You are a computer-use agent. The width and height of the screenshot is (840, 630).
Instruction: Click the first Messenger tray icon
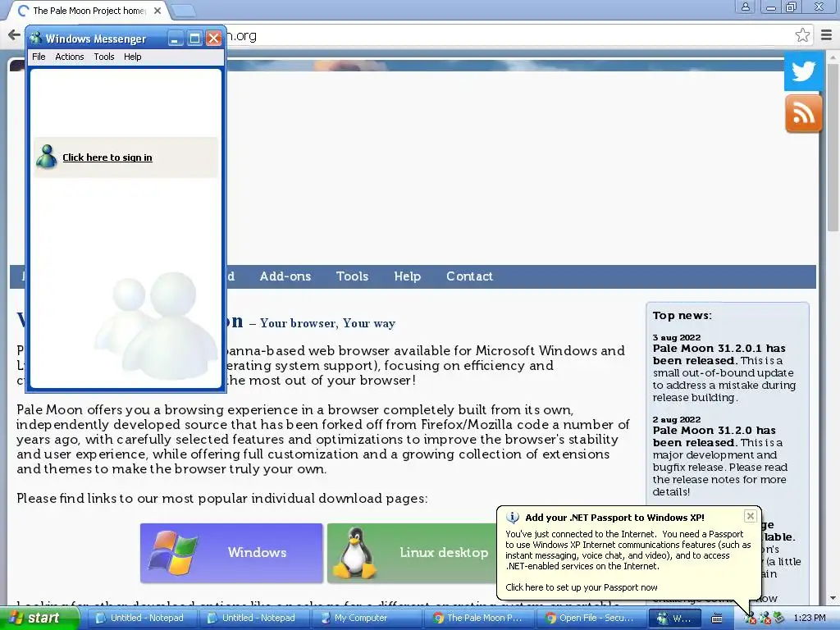[x=750, y=619]
